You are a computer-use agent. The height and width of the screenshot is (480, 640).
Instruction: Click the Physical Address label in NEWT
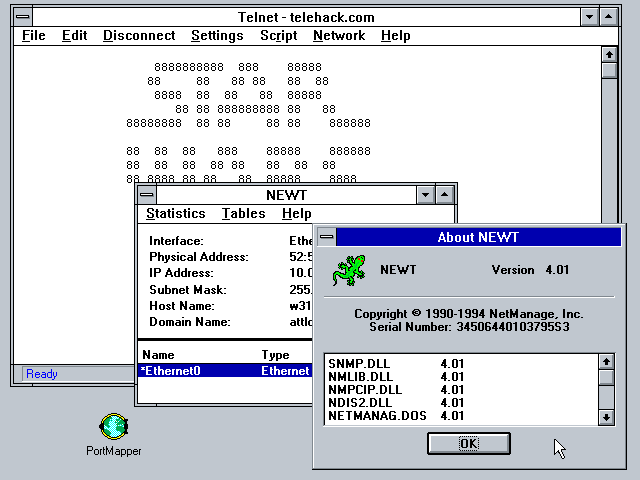[x=199, y=257]
